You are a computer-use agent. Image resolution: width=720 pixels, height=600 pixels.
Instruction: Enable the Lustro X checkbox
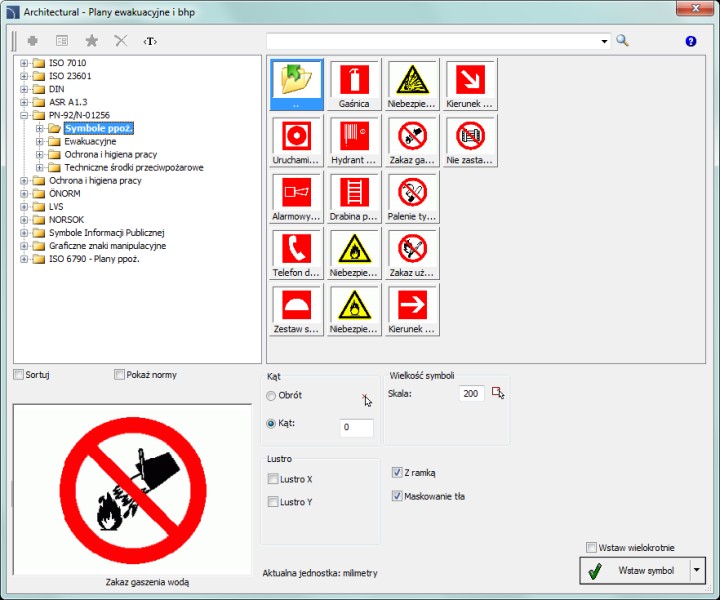point(273,479)
